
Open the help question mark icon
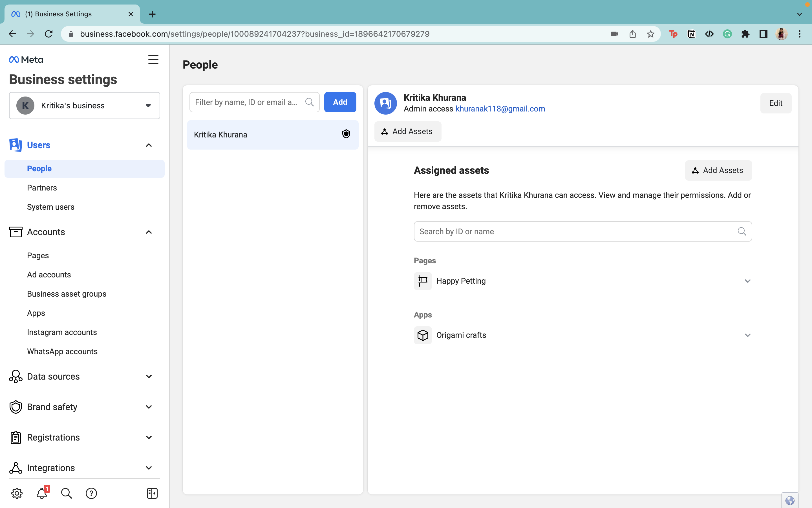91,493
